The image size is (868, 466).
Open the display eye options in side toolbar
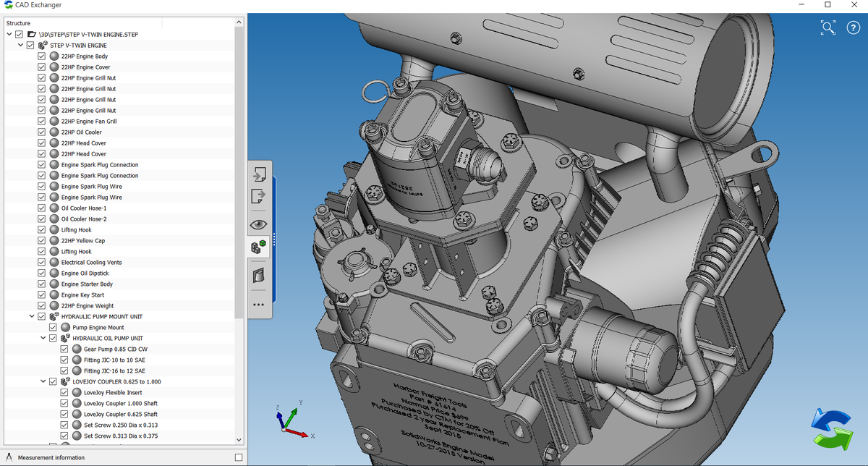(259, 224)
